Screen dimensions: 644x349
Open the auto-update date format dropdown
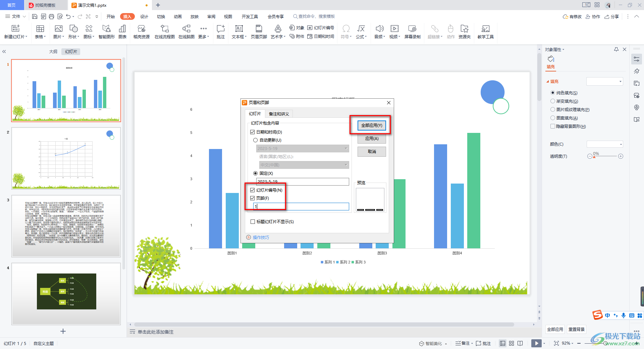[303, 148]
